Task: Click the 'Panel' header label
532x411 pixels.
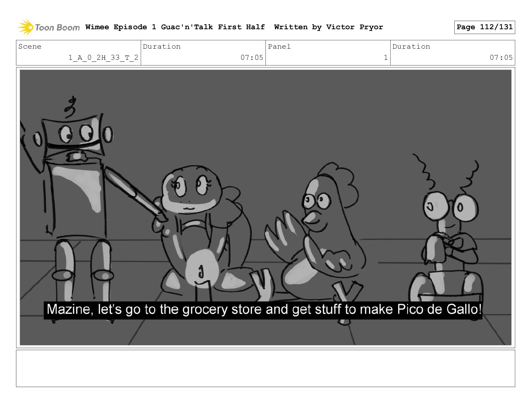Action: pyautogui.click(x=279, y=47)
